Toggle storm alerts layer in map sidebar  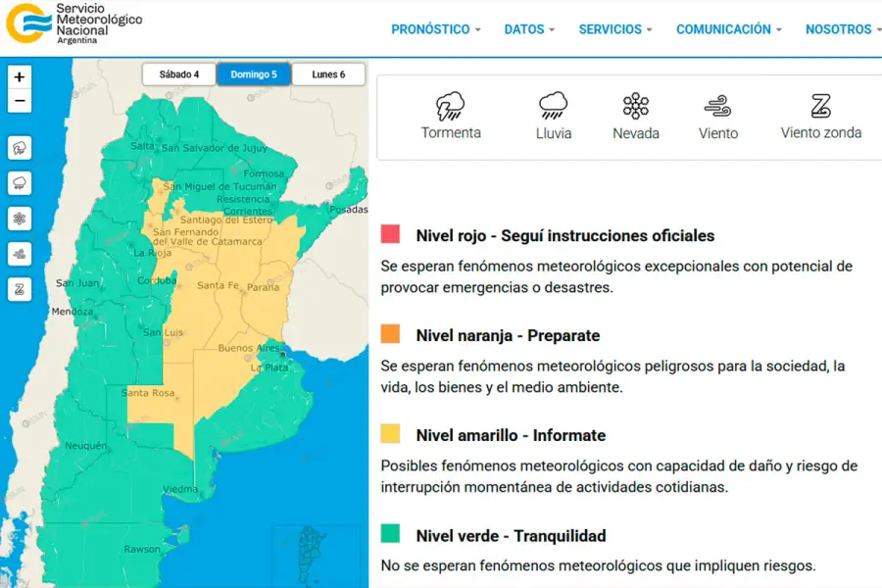click(20, 148)
